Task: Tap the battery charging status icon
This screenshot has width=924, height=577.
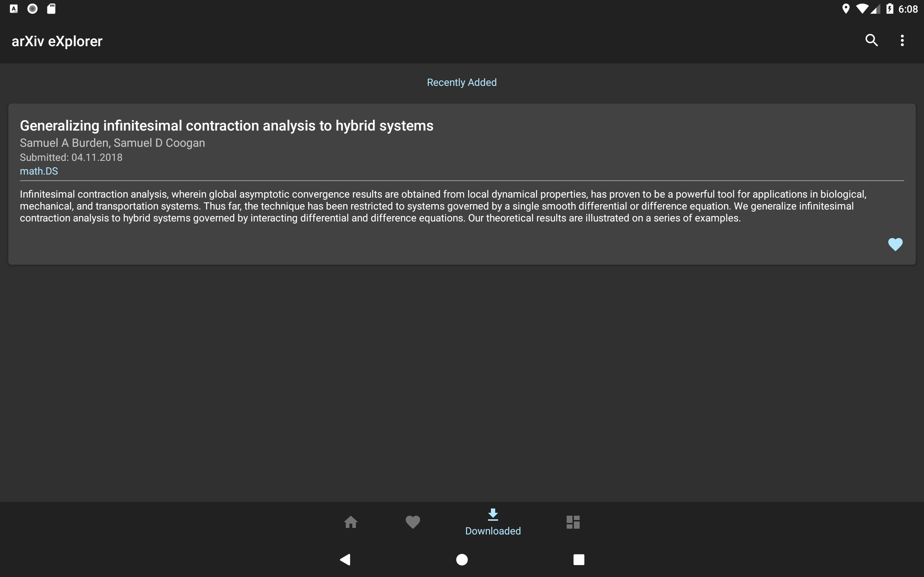Action: [890, 9]
